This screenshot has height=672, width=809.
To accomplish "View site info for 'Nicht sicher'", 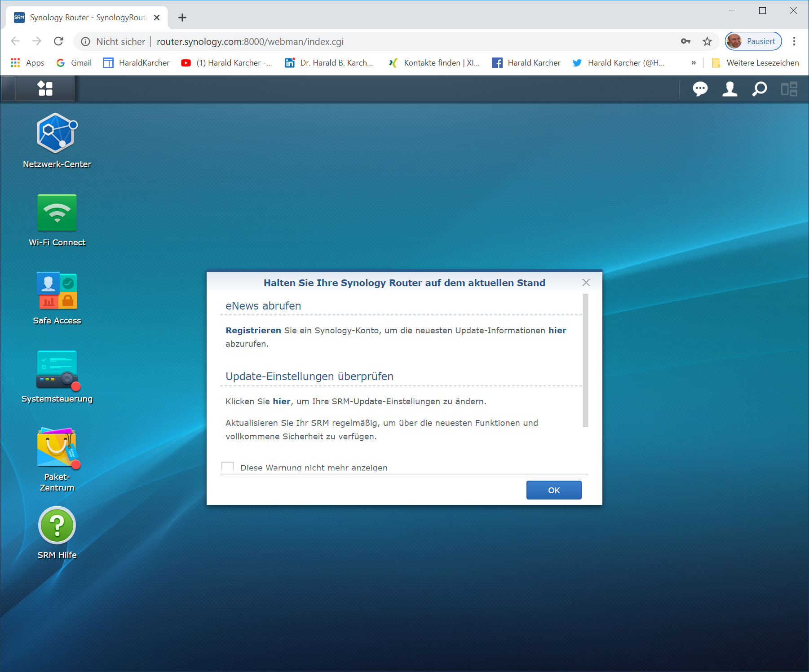I will coord(113,41).
